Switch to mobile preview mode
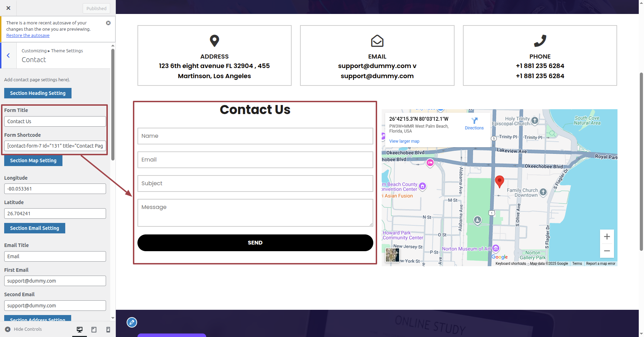The height and width of the screenshot is (337, 644). (108, 329)
